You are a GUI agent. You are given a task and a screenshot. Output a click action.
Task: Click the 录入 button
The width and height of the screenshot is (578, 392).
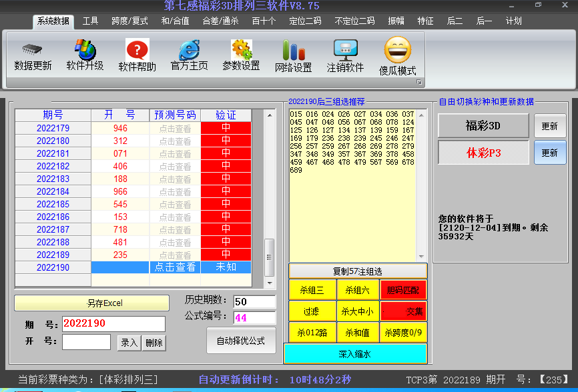tap(129, 343)
